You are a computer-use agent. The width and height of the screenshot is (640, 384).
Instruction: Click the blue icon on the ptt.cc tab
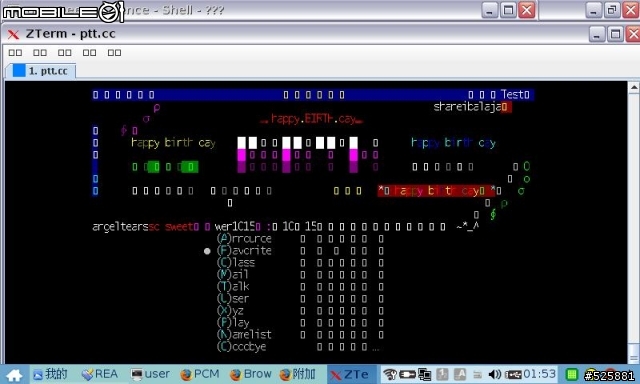19,71
